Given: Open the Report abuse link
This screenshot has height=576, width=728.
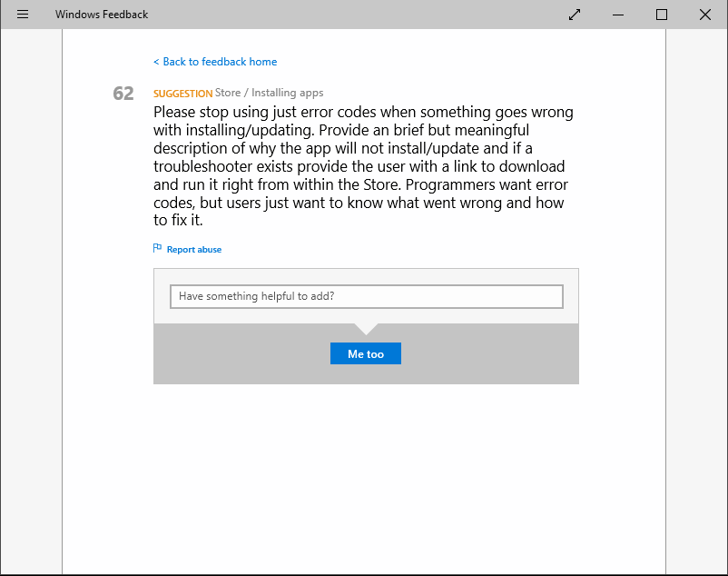Looking at the screenshot, I should click(x=194, y=250).
